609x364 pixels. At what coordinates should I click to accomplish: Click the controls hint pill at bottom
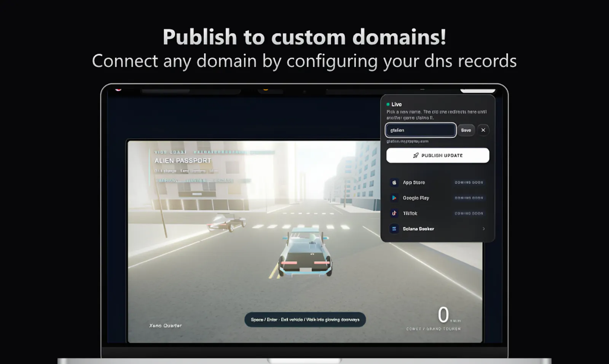coord(305,319)
